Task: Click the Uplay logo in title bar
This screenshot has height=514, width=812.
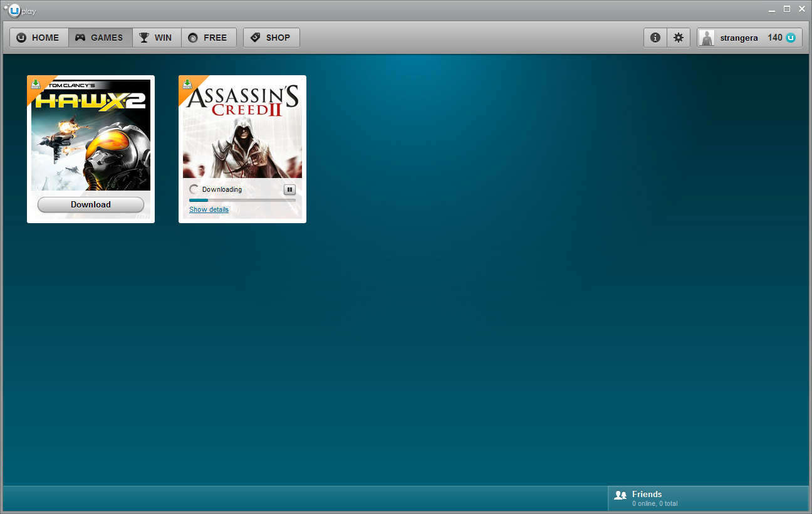Action: (x=19, y=11)
